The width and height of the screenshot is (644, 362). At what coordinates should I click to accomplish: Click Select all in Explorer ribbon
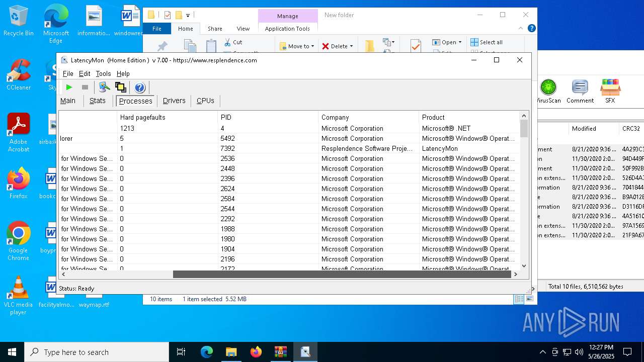pos(487,42)
